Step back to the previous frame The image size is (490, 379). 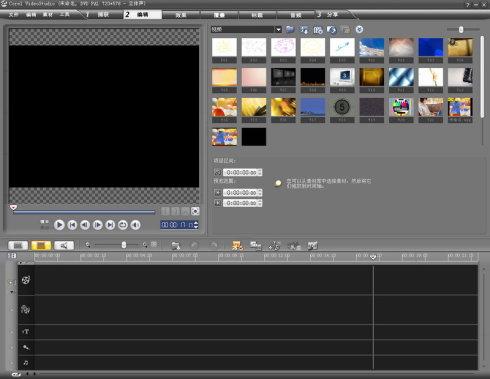(x=85, y=225)
